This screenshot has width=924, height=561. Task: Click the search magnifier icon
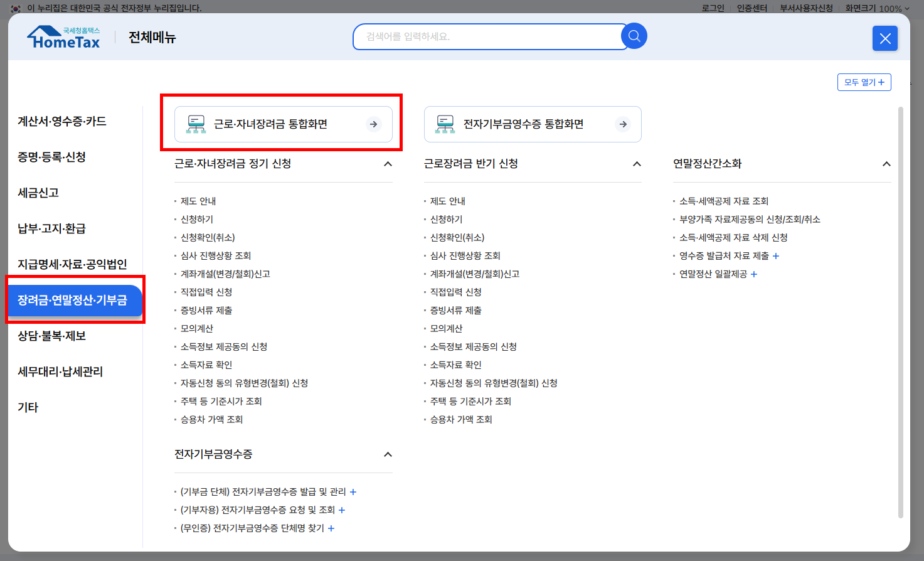coord(634,36)
